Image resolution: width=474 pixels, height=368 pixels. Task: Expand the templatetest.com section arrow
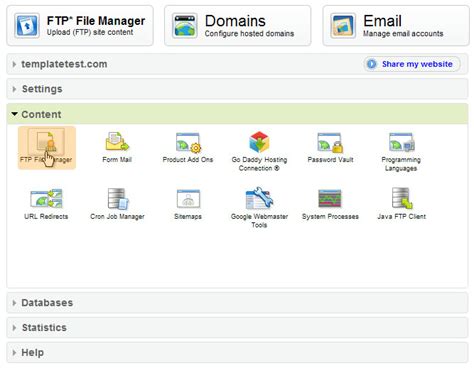[14, 64]
